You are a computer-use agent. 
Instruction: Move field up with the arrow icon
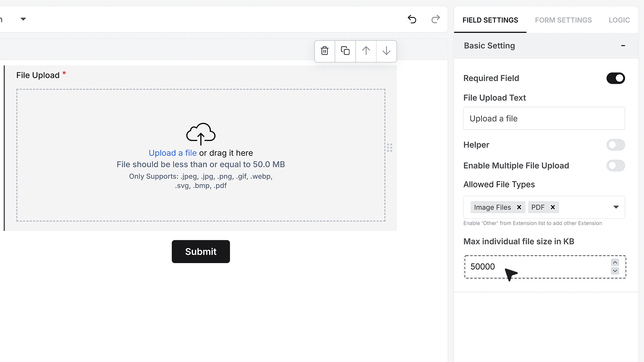click(366, 51)
